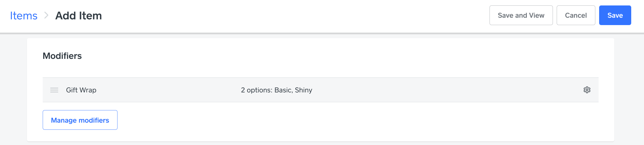Image resolution: width=644 pixels, height=145 pixels.
Task: Click the Gift Wrap drag handle icon
Action: click(54, 90)
